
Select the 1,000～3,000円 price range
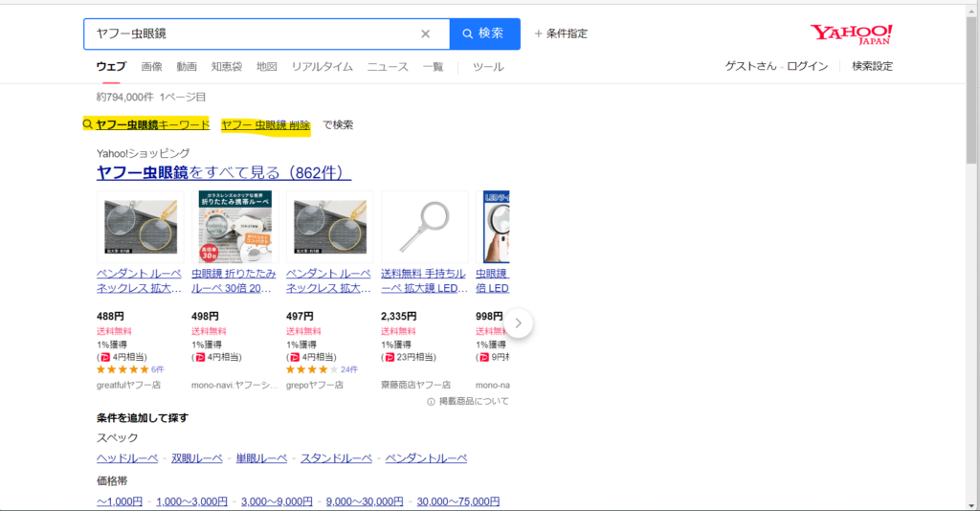click(x=191, y=501)
